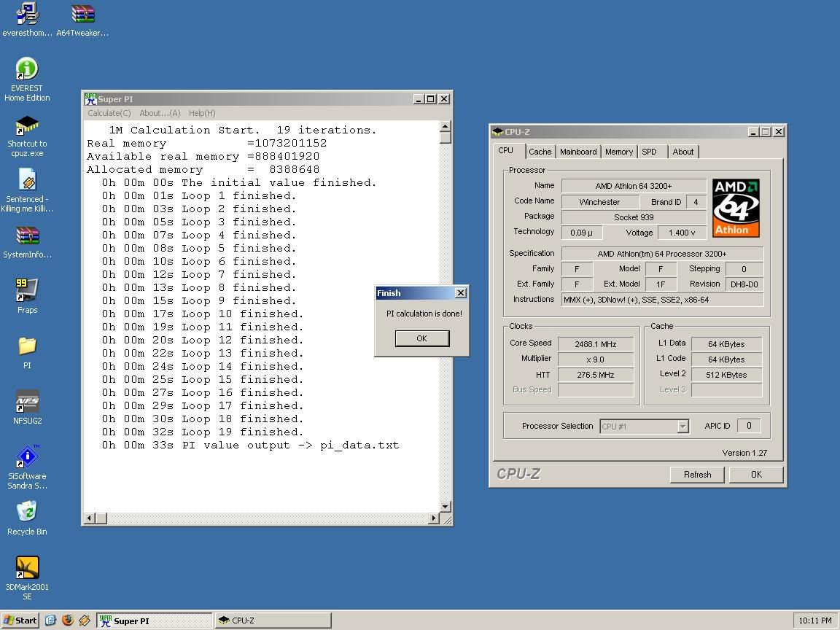This screenshot has width=840, height=630.
Task: Click the L1 Data 64 KBytes field
Action: 726,344
